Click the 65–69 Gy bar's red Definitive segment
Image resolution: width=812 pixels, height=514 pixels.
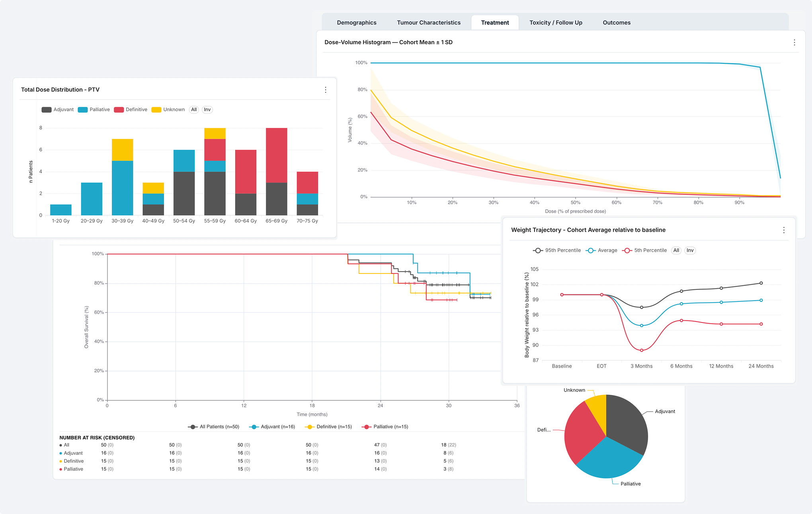pyautogui.click(x=277, y=155)
